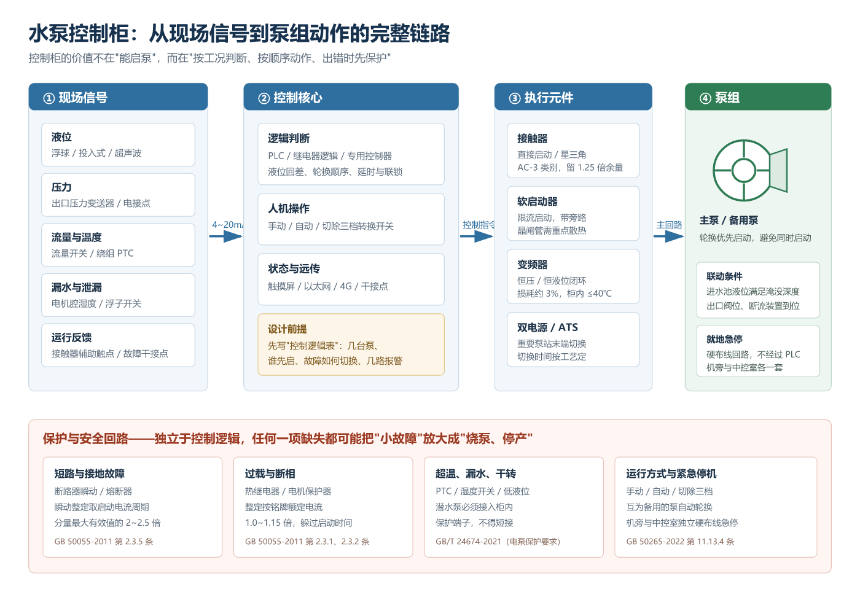This screenshot has height=616, width=860.
Task: Select the 状态与远传 card
Action: tap(351, 279)
